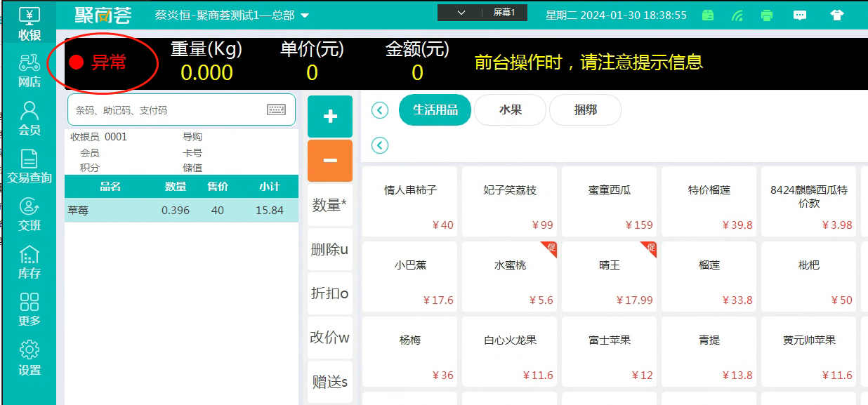The height and width of the screenshot is (405, 868).
Task: Add 杨梅 product to cart
Action: (x=410, y=352)
